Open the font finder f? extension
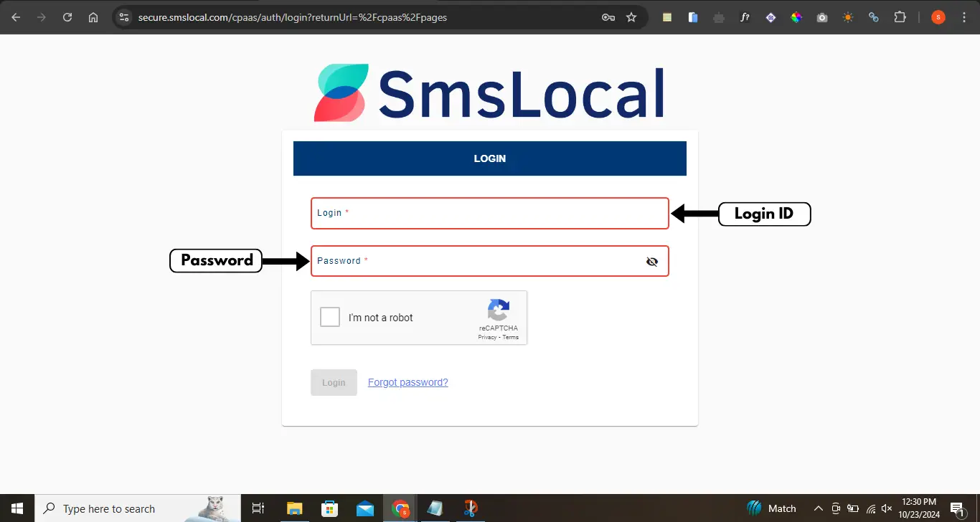The width and height of the screenshot is (980, 522). [x=745, y=17]
